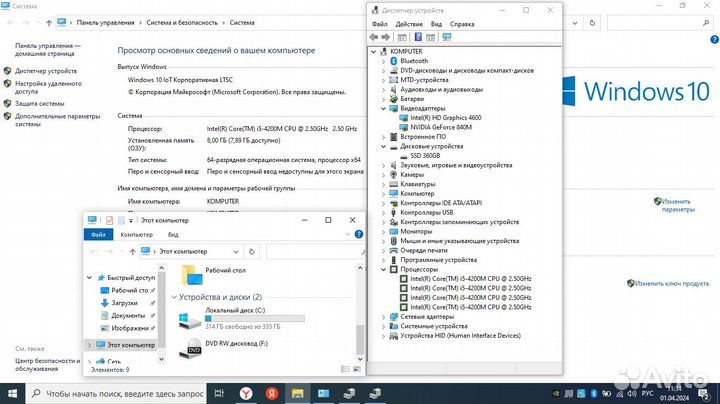Click the scan hardware monitor icon in Device Manager
The width and height of the screenshot is (720, 404).
click(x=447, y=37)
